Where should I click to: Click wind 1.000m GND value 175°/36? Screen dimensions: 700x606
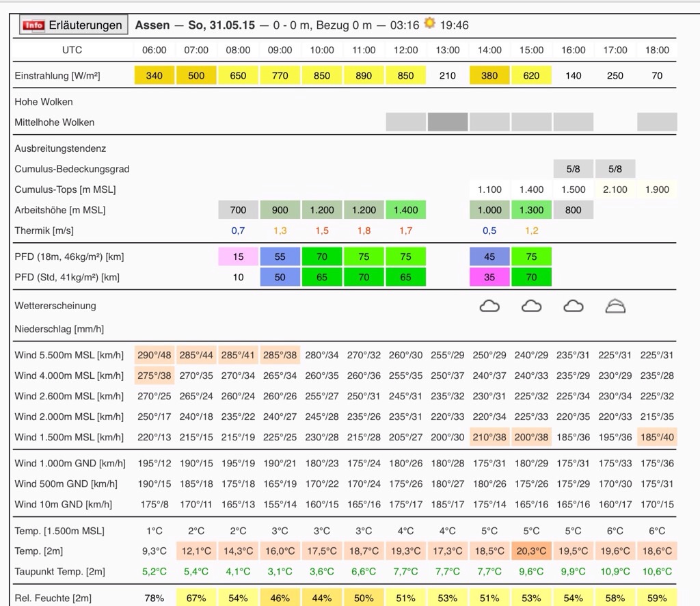pos(657,464)
